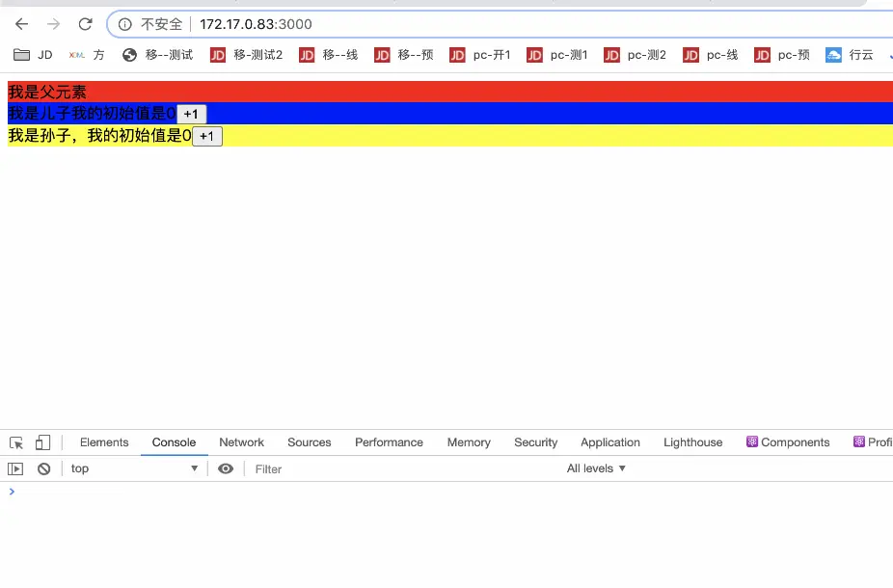Show the console sidebar icon
Screen dimensions: 893x588
tap(15, 469)
